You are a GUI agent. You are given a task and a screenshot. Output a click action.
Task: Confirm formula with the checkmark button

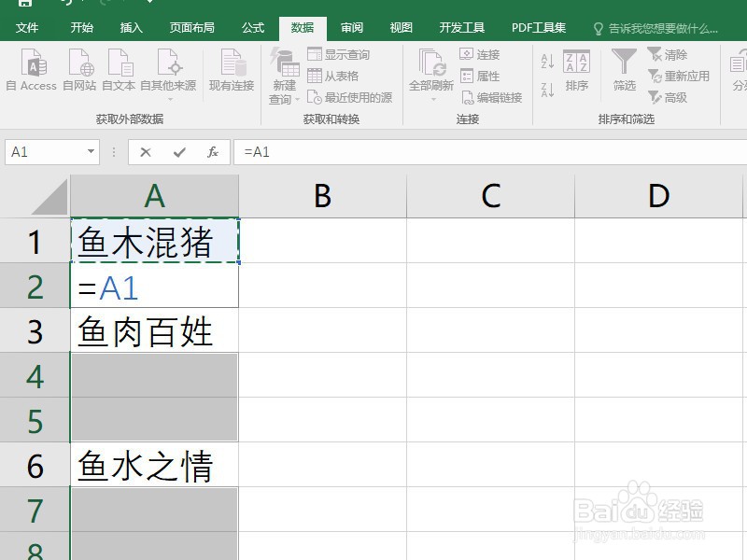click(x=179, y=152)
